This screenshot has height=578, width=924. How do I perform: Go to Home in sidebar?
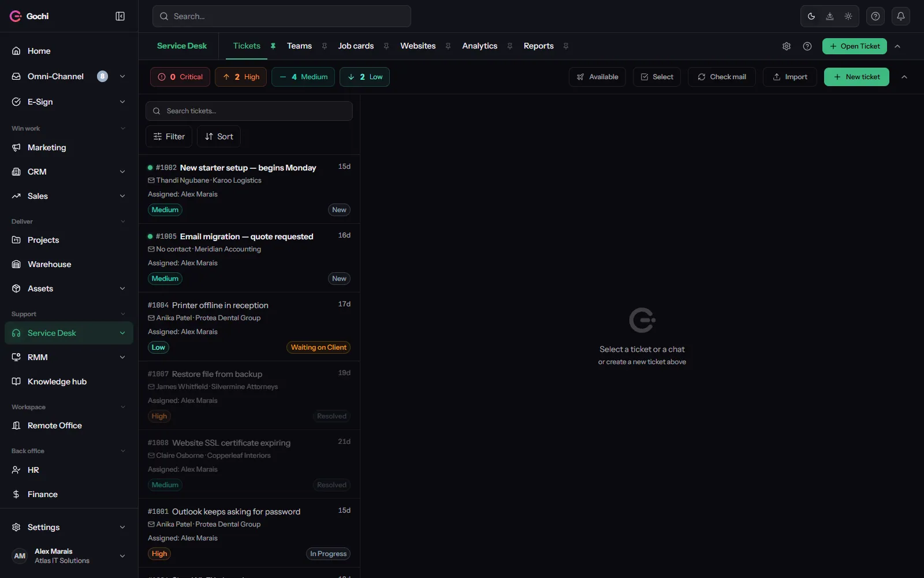tap(69, 51)
